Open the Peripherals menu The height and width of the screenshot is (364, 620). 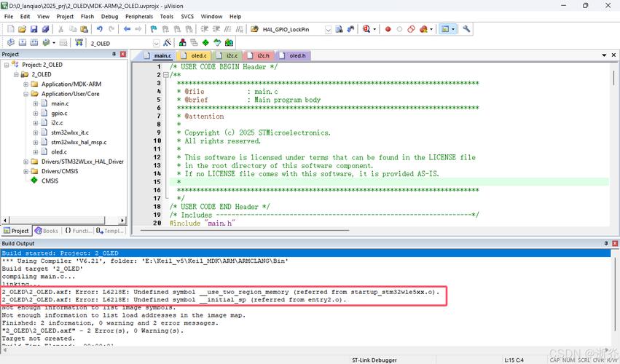(138, 16)
